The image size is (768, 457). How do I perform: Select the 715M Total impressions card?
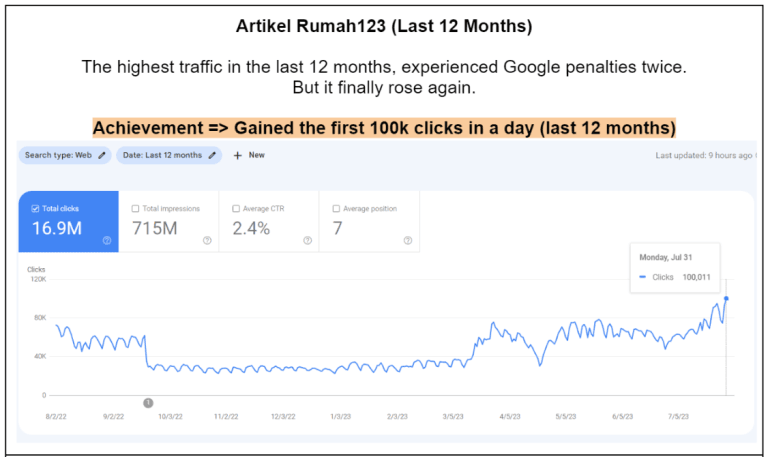click(x=169, y=221)
